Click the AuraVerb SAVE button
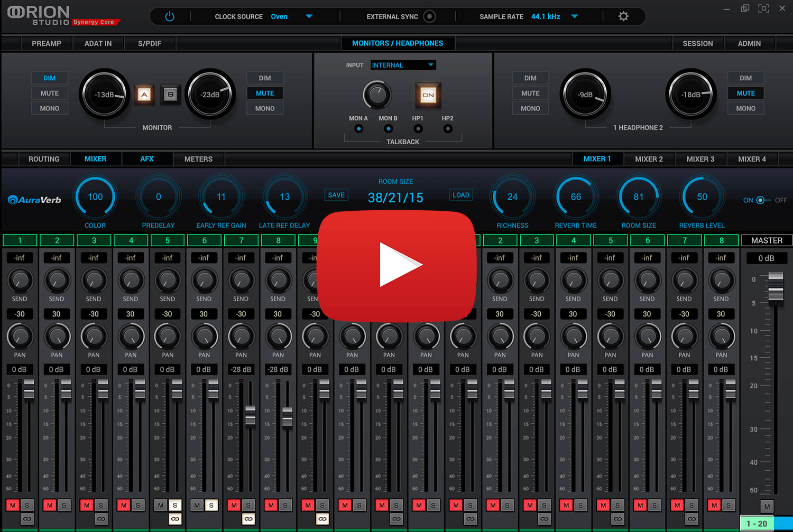 (x=336, y=195)
